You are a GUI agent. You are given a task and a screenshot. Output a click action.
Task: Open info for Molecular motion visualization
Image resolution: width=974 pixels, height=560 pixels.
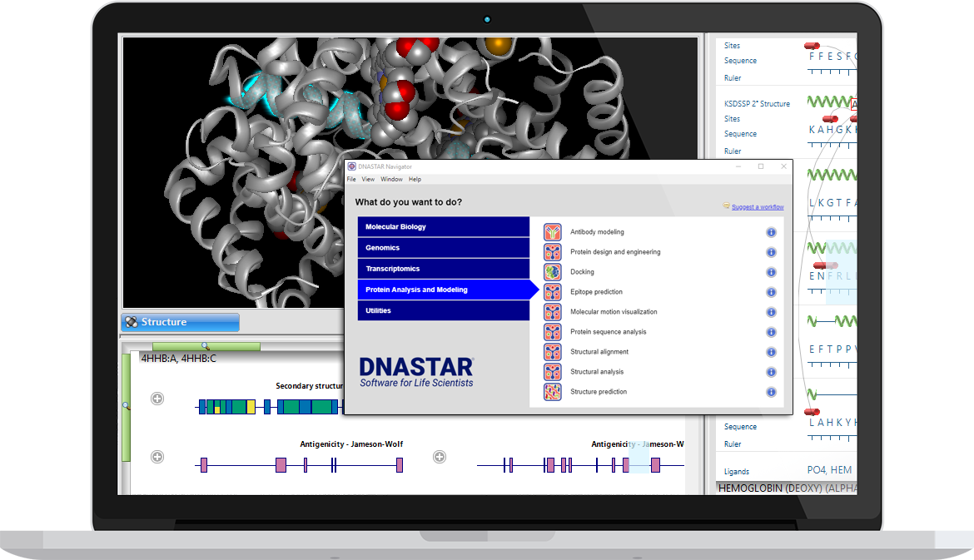[x=771, y=312]
